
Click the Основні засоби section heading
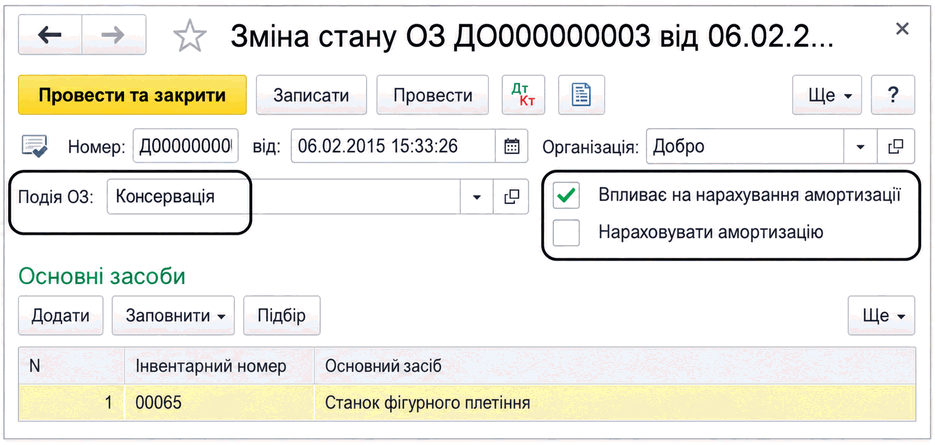[102, 276]
